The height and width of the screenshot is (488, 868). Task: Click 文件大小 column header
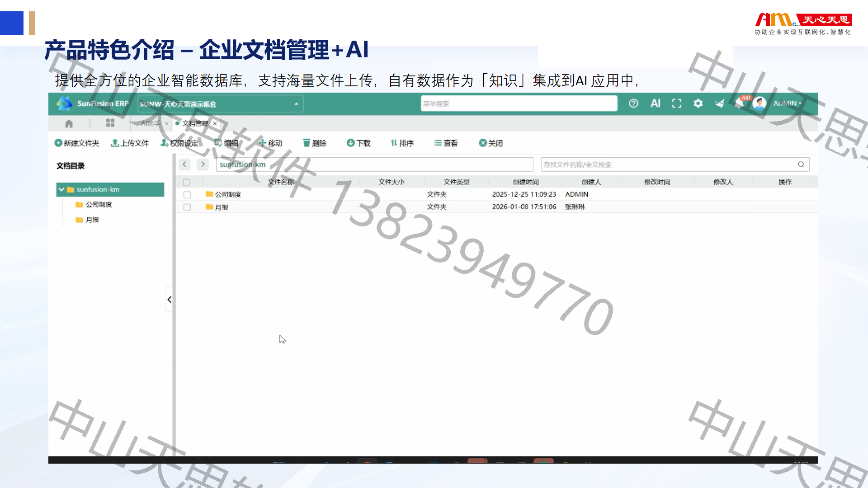392,182
